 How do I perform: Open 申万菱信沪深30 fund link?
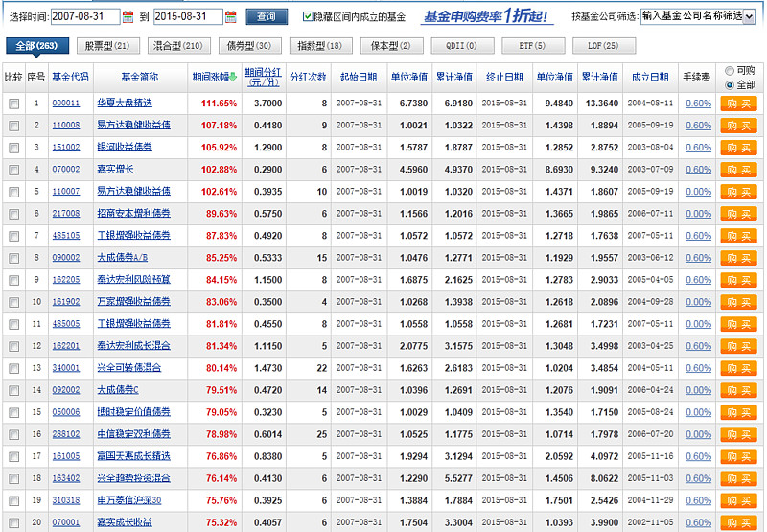(129, 500)
